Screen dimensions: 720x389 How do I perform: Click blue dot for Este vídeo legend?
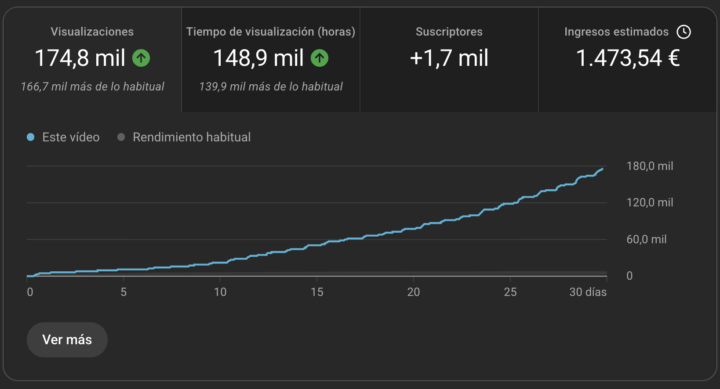pos(30,137)
